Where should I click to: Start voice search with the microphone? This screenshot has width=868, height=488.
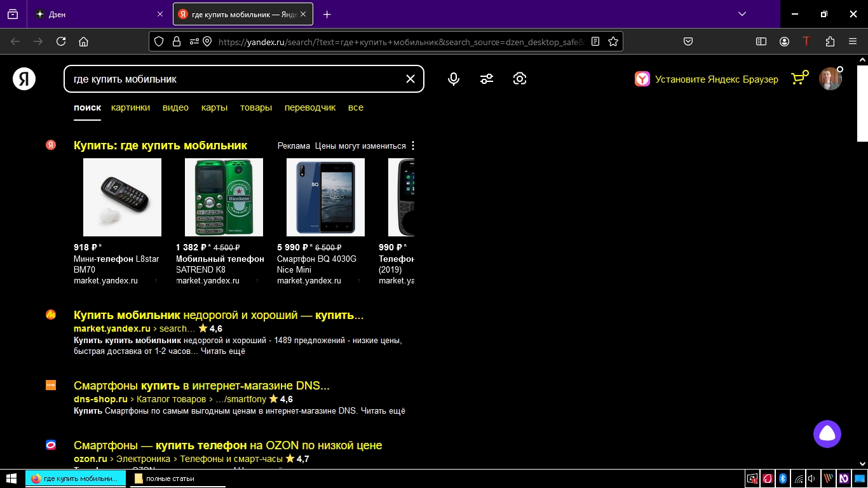click(x=454, y=79)
